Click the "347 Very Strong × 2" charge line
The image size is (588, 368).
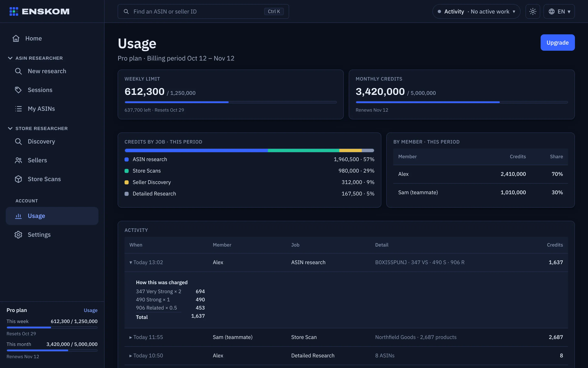click(159, 292)
